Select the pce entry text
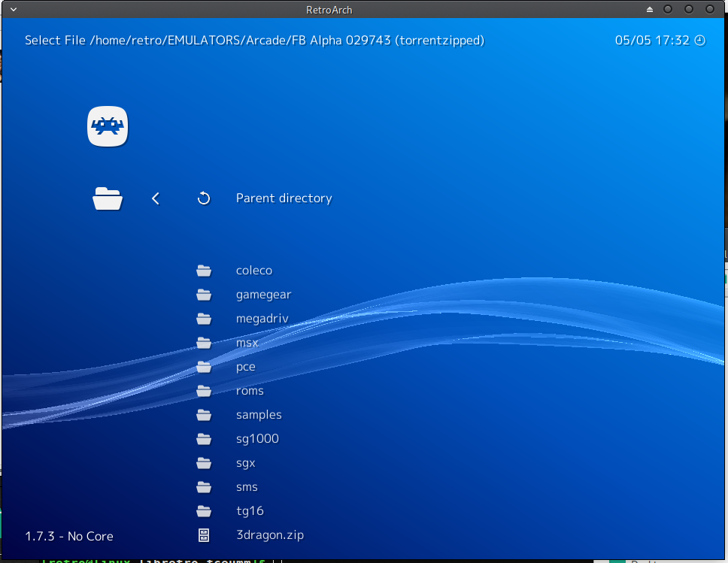728x563 pixels. click(246, 367)
